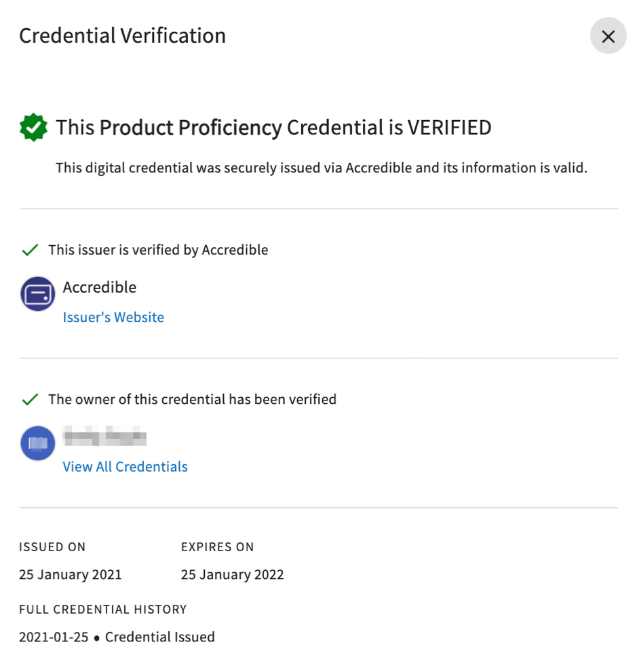Dismiss the Credential Verification dialog
The height and width of the screenshot is (672, 639).
(x=608, y=36)
